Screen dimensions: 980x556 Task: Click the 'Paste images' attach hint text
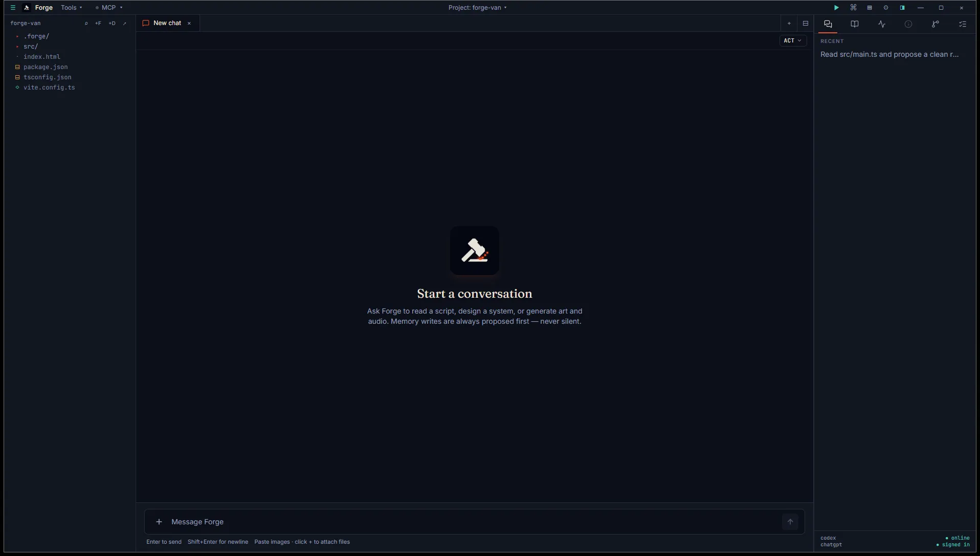point(302,542)
